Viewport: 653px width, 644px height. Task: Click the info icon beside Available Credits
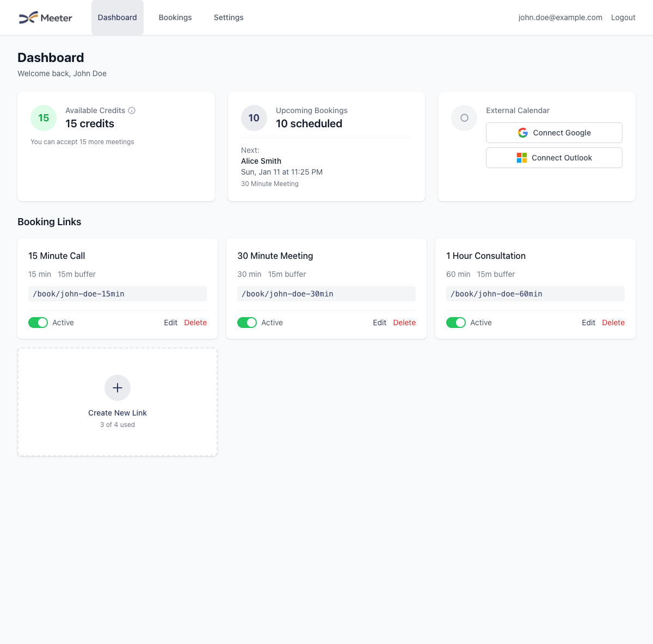click(x=132, y=110)
